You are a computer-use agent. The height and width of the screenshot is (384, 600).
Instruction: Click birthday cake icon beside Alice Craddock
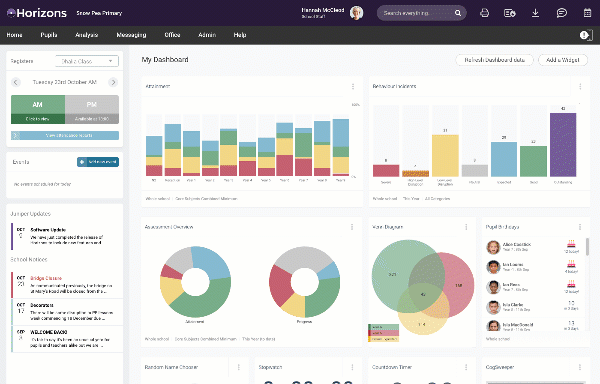click(571, 244)
